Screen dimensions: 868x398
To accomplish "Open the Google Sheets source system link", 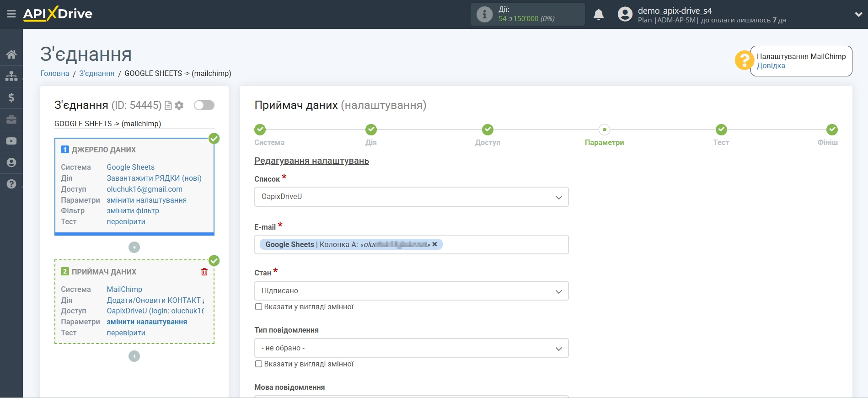I will pyautogui.click(x=130, y=167).
